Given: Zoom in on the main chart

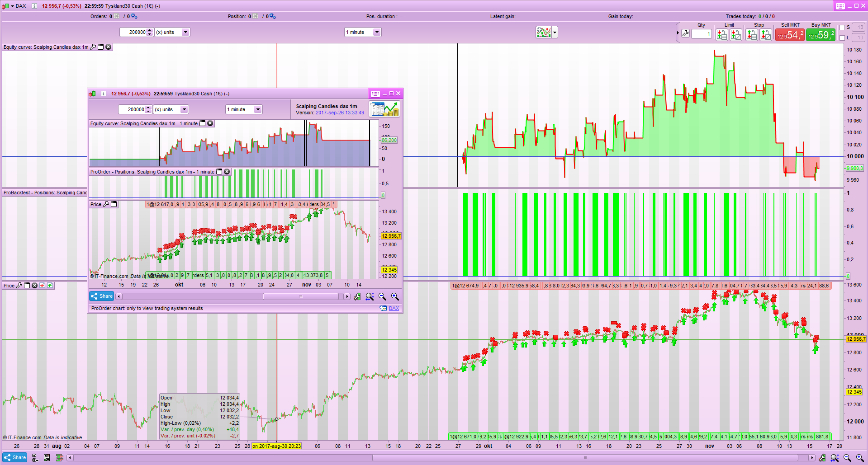Looking at the screenshot, I should click(x=860, y=458).
